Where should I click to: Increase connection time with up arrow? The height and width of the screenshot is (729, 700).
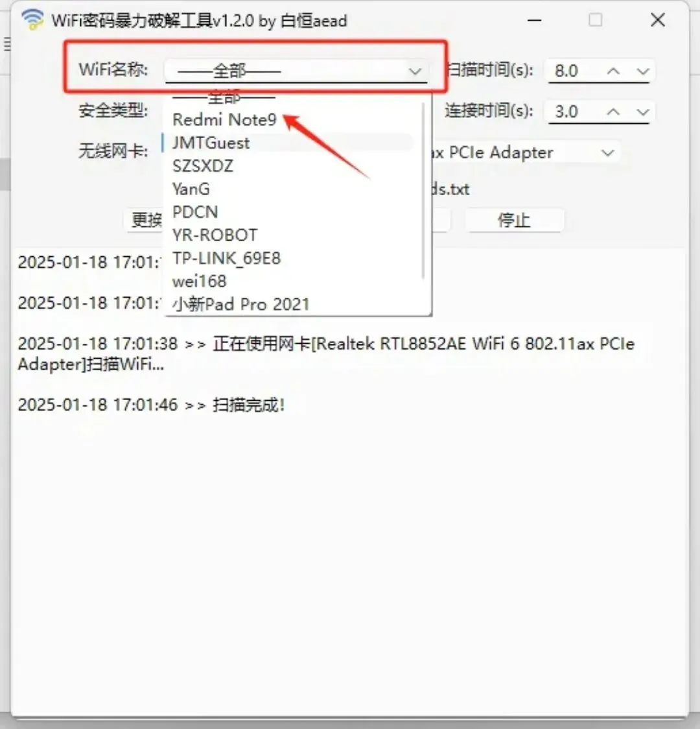tap(613, 112)
